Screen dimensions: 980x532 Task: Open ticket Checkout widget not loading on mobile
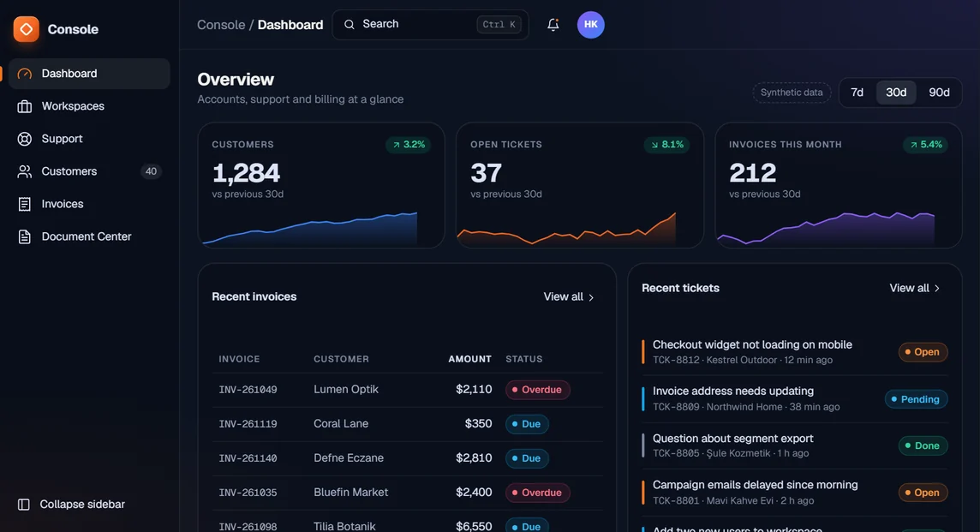coord(752,344)
